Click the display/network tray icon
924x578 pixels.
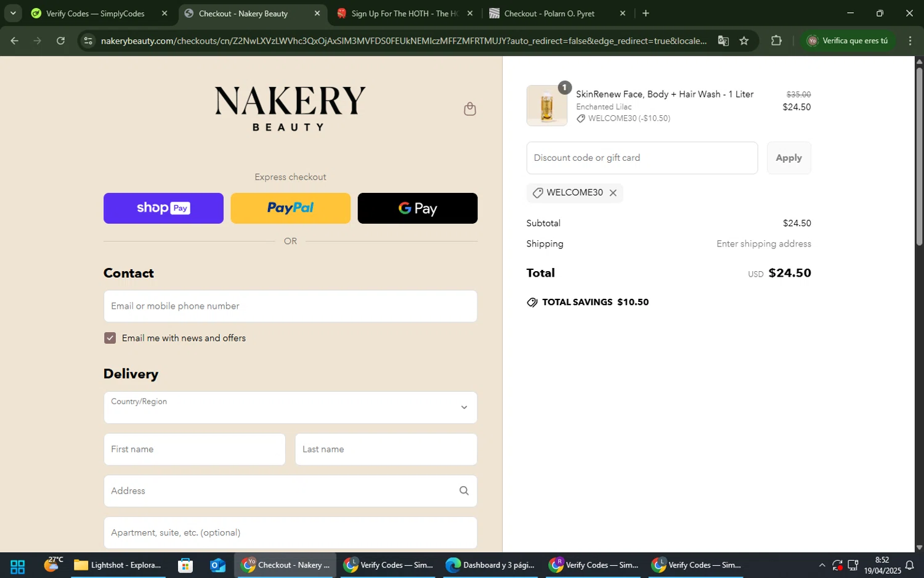point(853,565)
